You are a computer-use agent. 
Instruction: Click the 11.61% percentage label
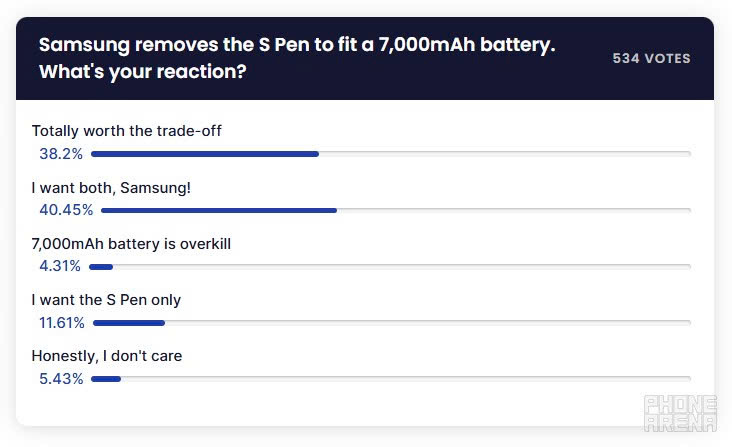click(62, 322)
